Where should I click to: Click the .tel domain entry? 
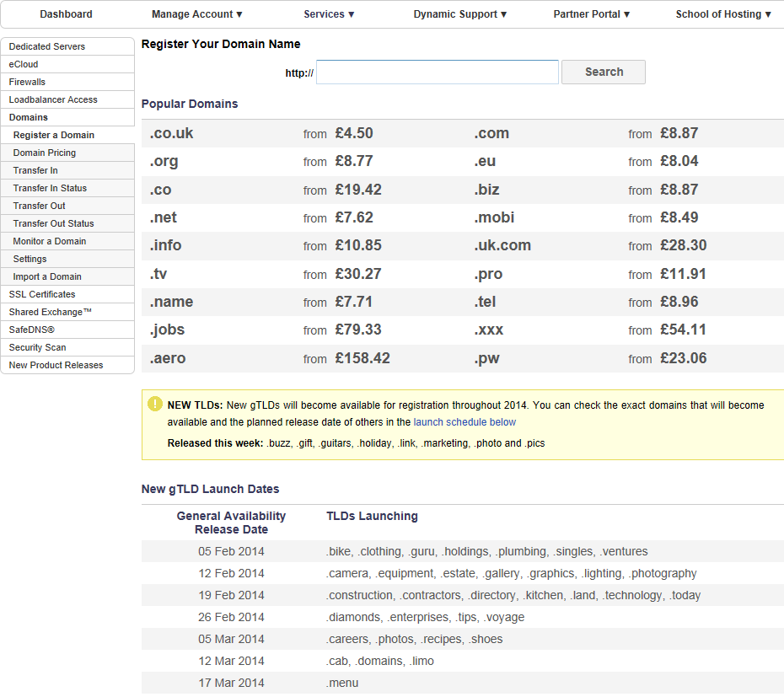point(485,303)
